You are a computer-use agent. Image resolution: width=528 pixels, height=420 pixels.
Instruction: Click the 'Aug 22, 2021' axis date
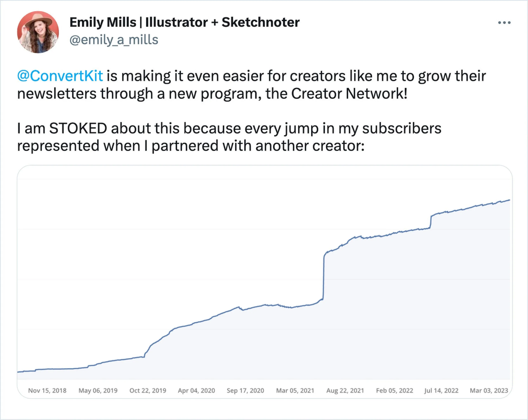(345, 390)
